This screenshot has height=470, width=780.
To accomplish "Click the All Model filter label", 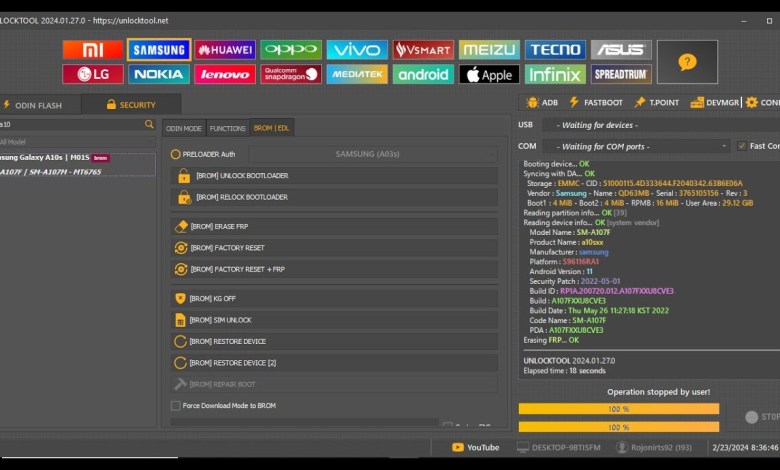I will 13,142.
